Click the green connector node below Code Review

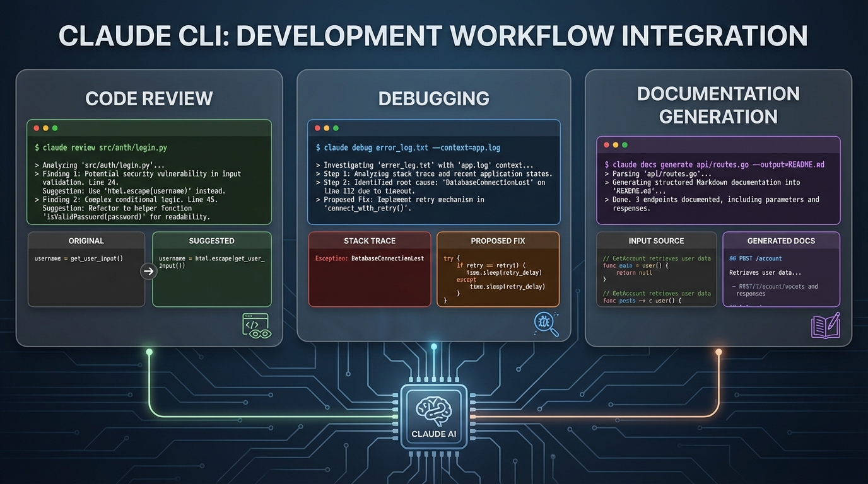(149, 353)
